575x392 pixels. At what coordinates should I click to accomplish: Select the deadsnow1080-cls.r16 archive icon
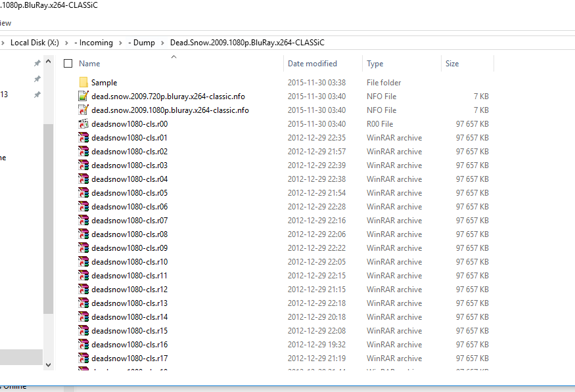pyautogui.click(x=83, y=345)
